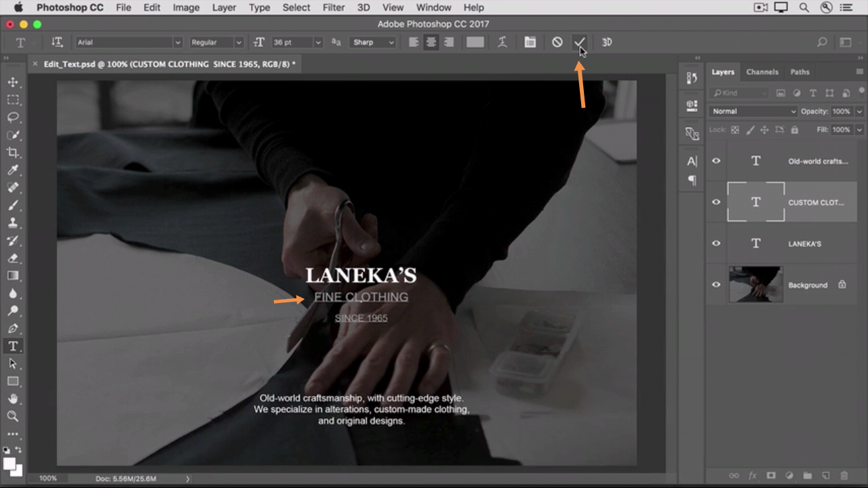Viewport: 868px width, 488px height.
Task: Click the Background layer thumbnail
Action: click(755, 285)
